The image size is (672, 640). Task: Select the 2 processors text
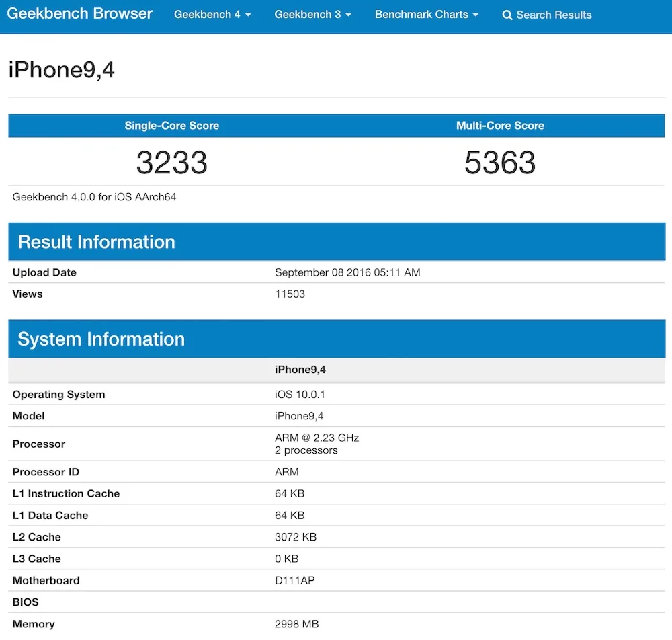pyautogui.click(x=306, y=450)
